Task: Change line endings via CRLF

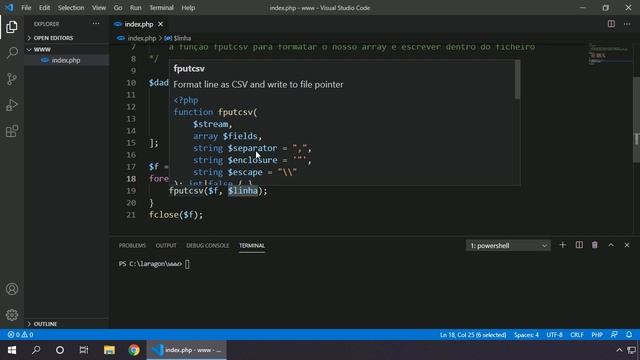Action: click(x=577, y=335)
